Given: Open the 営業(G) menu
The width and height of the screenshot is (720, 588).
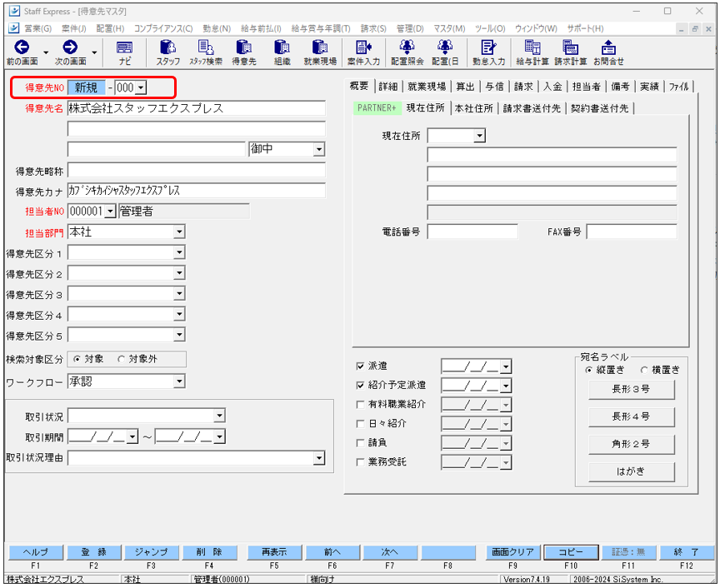Looking at the screenshot, I should click(37, 28).
